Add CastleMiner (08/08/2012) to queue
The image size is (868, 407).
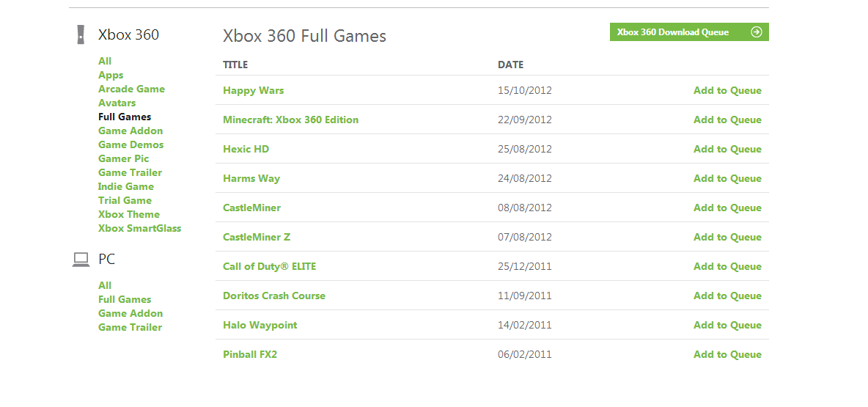[727, 208]
